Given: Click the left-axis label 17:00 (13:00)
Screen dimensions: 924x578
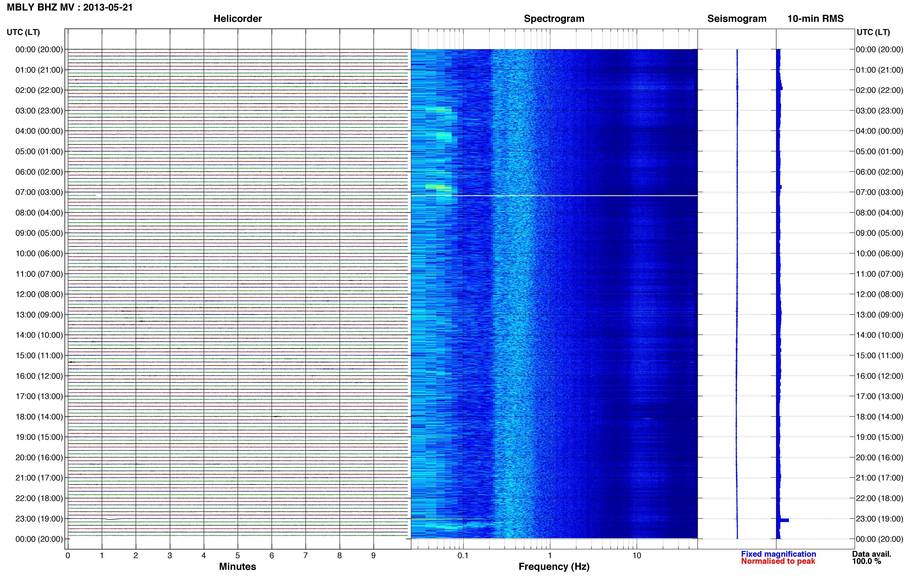Looking at the screenshot, I should [x=39, y=396].
